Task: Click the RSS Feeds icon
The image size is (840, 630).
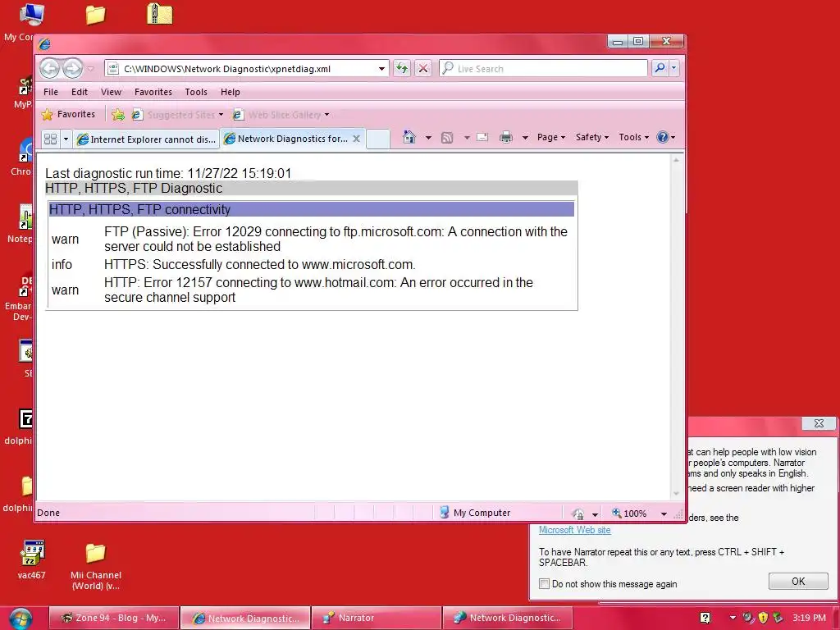Action: (x=447, y=138)
